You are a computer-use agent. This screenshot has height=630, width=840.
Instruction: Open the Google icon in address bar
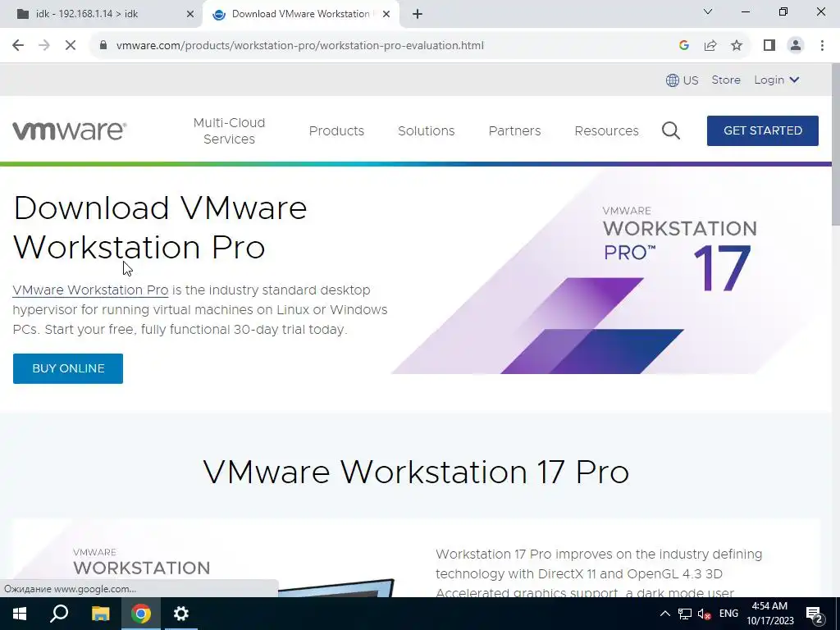[x=683, y=46]
